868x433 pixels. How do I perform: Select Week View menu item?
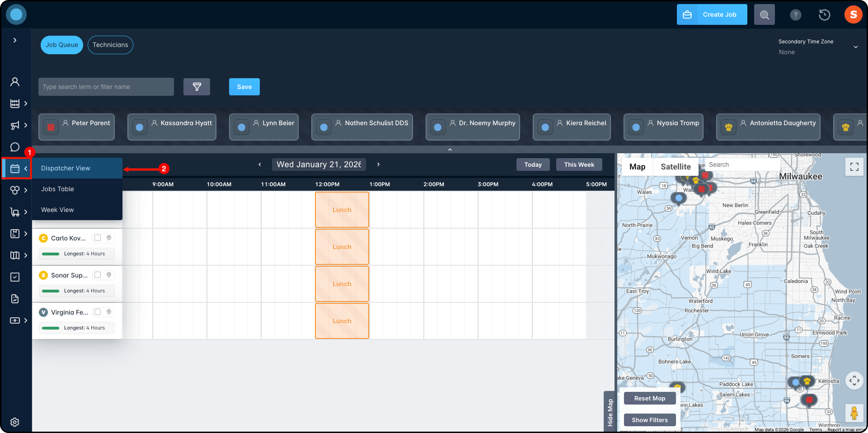click(77, 210)
